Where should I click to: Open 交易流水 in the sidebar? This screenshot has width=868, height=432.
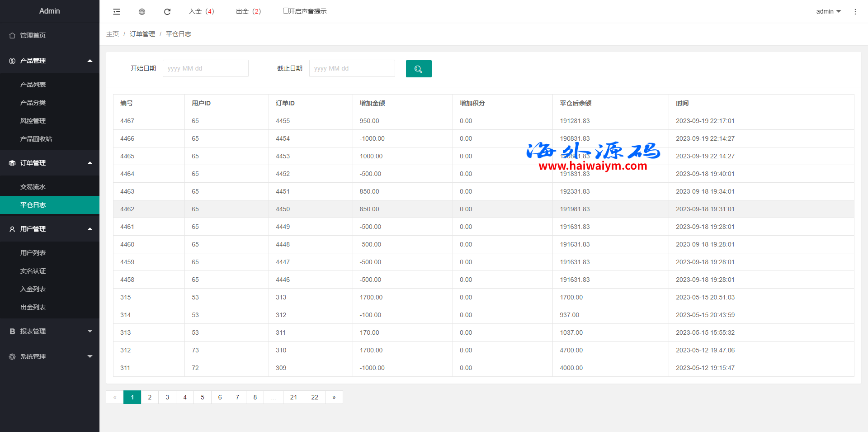[x=33, y=187]
